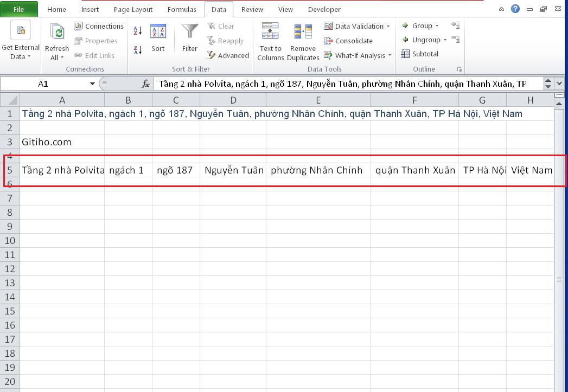Switch to the Formulas tab
The width and height of the screenshot is (568, 392).
182,9
